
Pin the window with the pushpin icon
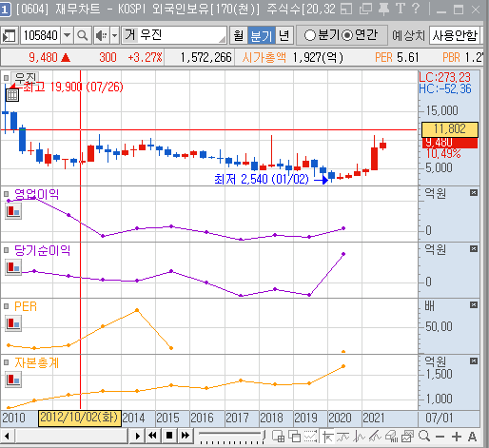(383, 9)
